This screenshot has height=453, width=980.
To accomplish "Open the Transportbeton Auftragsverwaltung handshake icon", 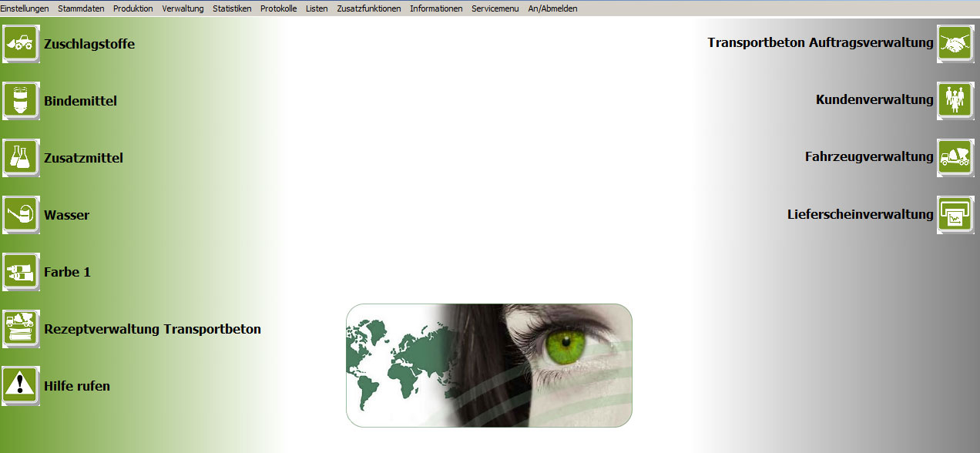I will 955,44.
